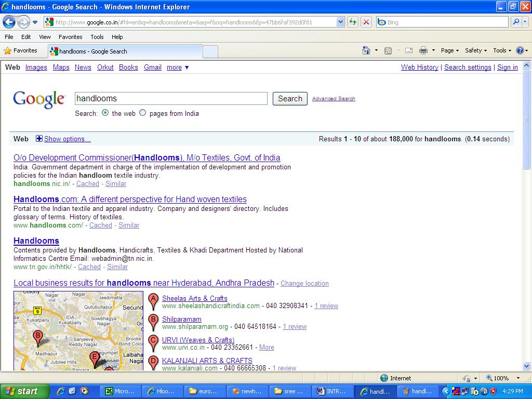Refresh the page using the green arrows icon

(x=353, y=22)
